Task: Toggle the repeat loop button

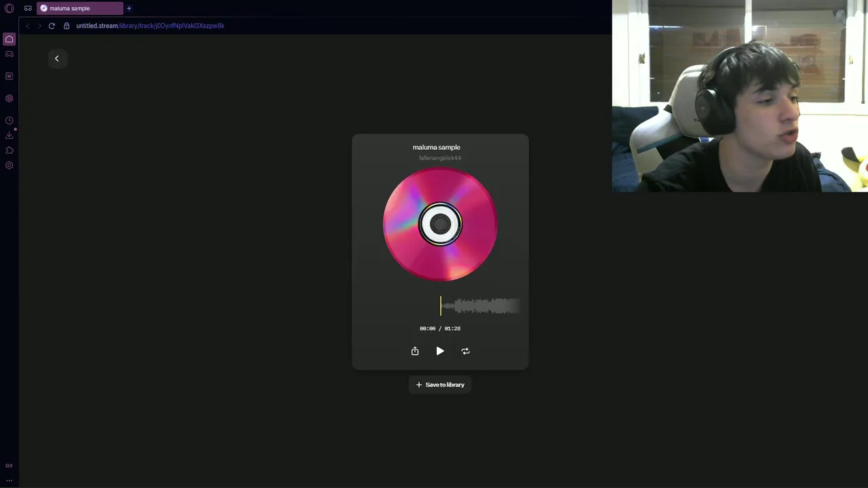Action: pyautogui.click(x=466, y=351)
